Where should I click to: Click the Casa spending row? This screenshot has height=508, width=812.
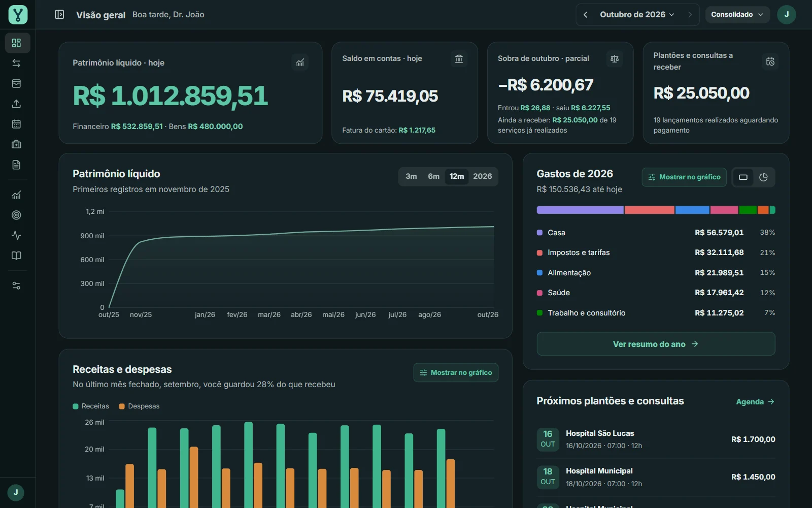click(x=656, y=233)
